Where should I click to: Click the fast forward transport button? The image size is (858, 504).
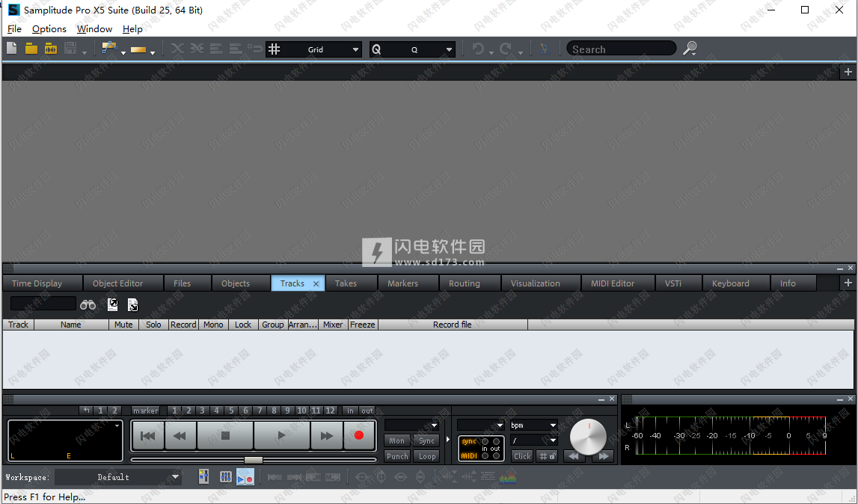click(x=327, y=436)
